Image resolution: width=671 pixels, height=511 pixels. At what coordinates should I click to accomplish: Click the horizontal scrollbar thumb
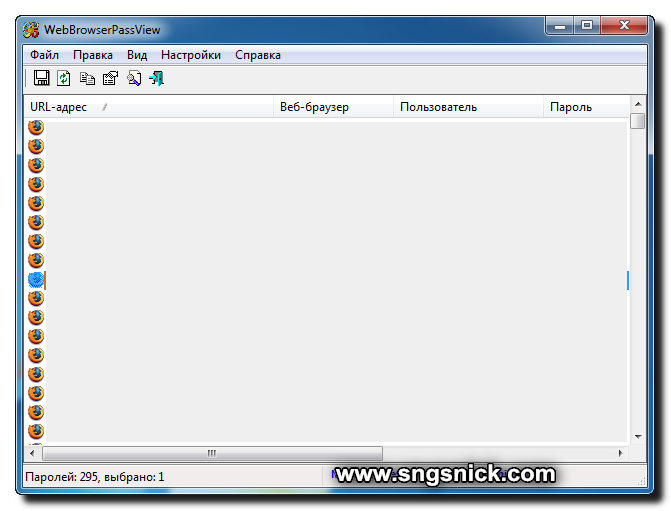click(x=213, y=453)
